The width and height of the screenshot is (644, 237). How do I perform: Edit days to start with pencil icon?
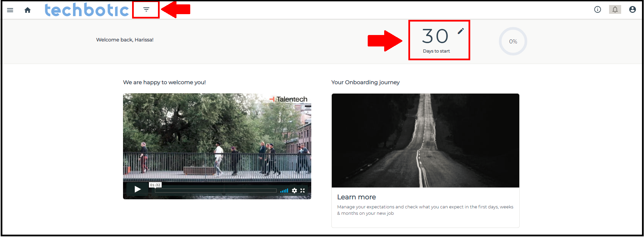pos(461,31)
